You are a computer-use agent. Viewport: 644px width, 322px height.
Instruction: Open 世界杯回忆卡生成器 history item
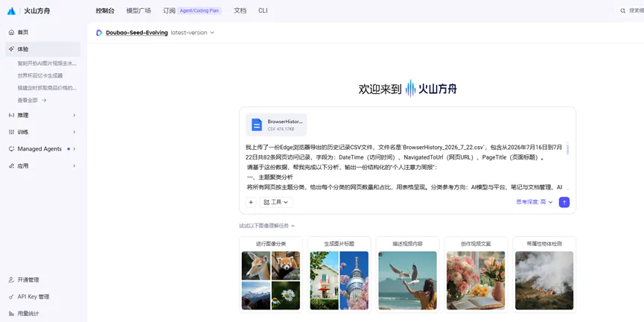tap(40, 76)
